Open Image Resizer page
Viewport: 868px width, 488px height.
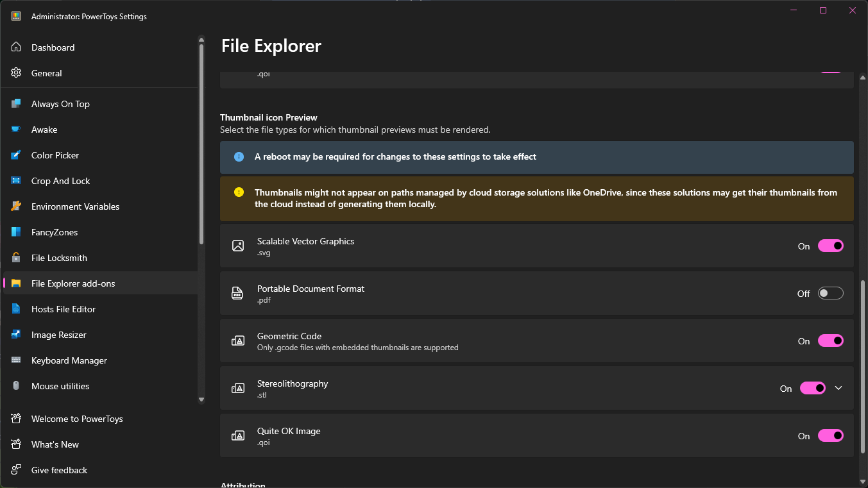pos(101,335)
